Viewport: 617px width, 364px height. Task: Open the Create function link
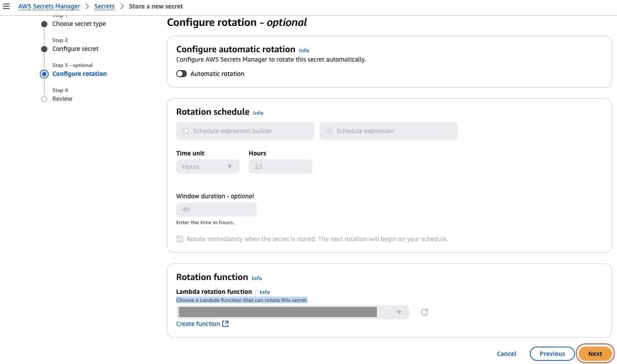tap(198, 323)
